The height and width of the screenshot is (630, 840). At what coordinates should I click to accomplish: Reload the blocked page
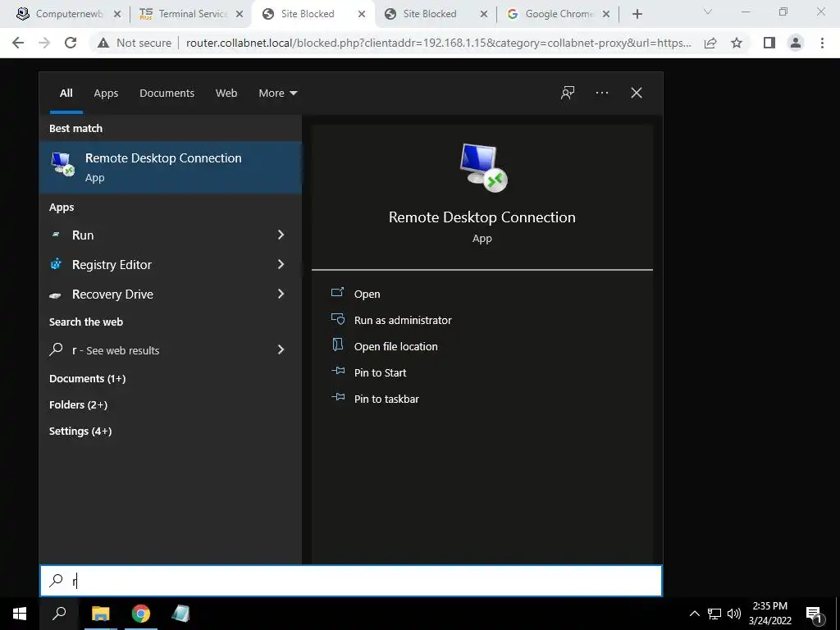pyautogui.click(x=71, y=43)
